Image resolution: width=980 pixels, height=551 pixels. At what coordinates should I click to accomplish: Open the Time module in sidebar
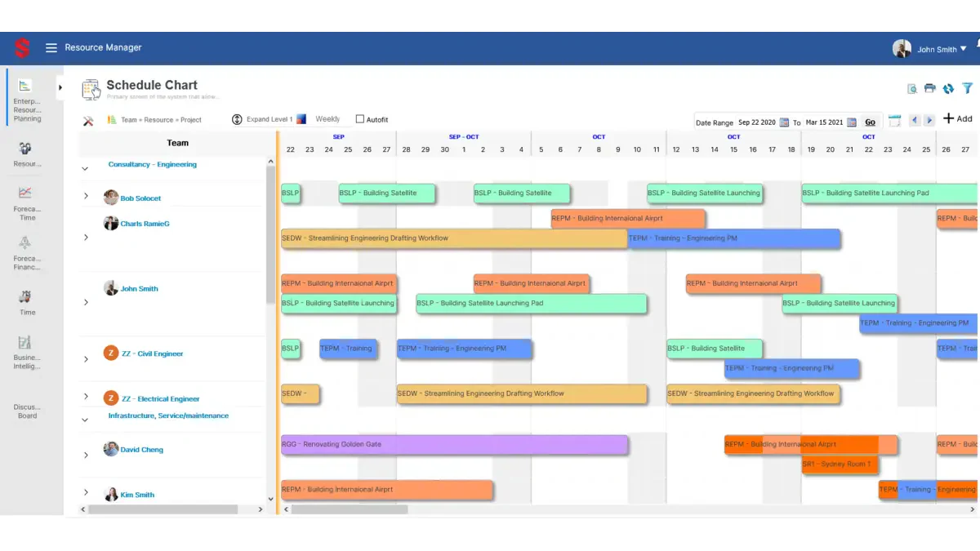27,302
